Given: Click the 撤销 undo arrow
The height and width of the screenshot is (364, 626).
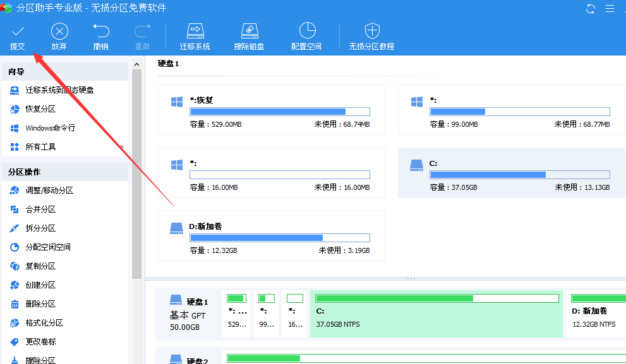Looking at the screenshot, I should (x=100, y=31).
